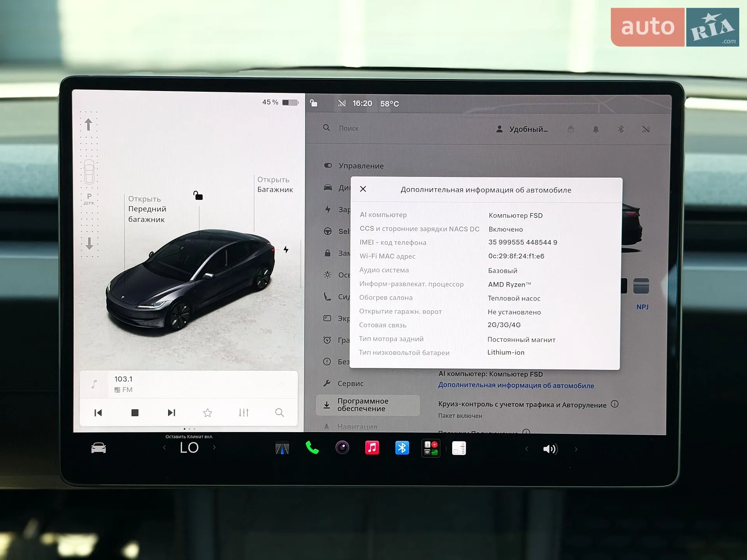The height and width of the screenshot is (560, 747).
Task: Tap the Тепловой насос value
Action: click(x=514, y=298)
